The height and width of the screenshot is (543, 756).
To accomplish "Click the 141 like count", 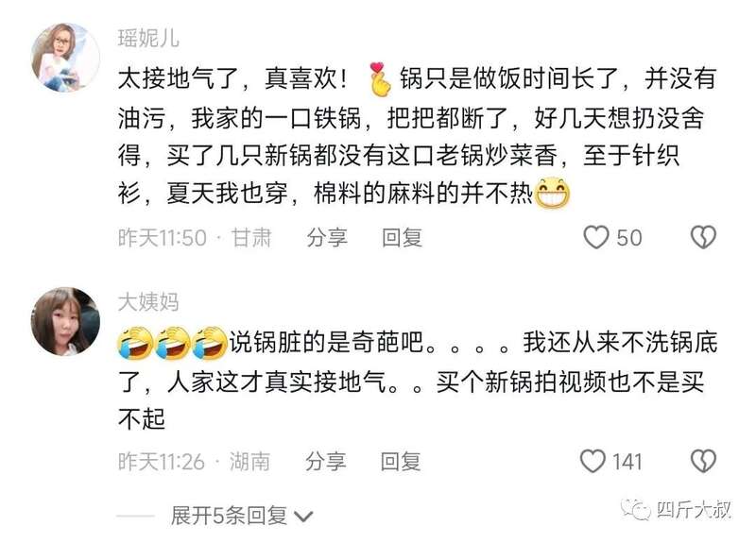I will pos(627,462).
